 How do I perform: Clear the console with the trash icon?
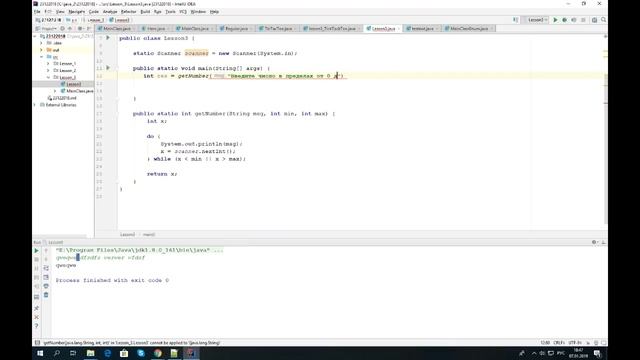click(46, 295)
